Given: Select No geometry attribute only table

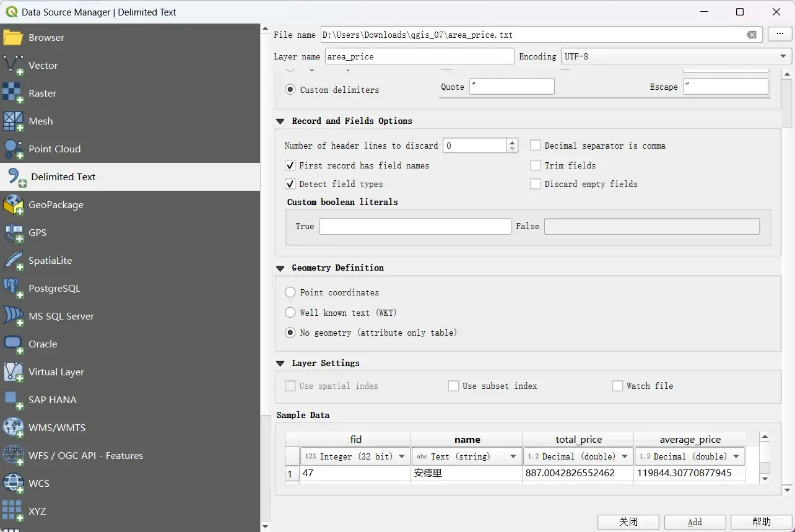Looking at the screenshot, I should pyautogui.click(x=290, y=333).
